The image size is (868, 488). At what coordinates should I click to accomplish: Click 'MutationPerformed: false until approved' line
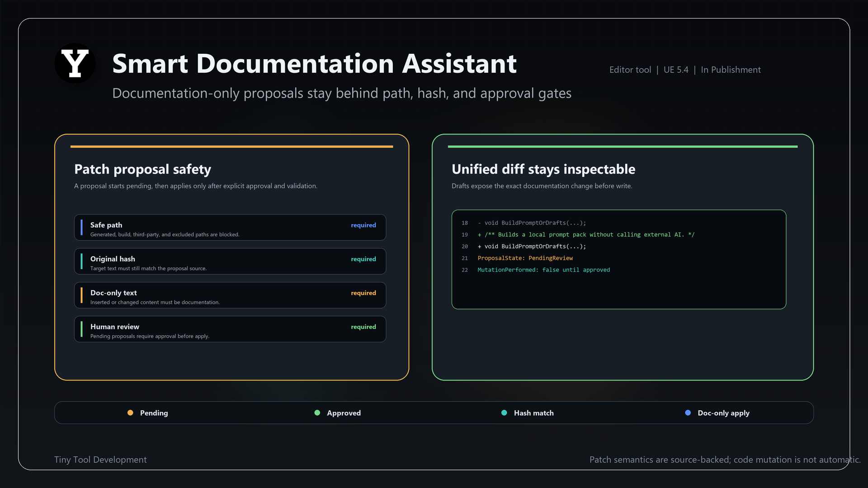pos(544,270)
